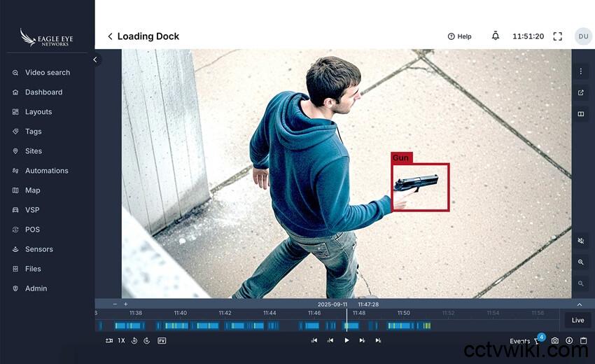Play the recorded video
The height and width of the screenshot is (364, 595).
click(x=346, y=341)
